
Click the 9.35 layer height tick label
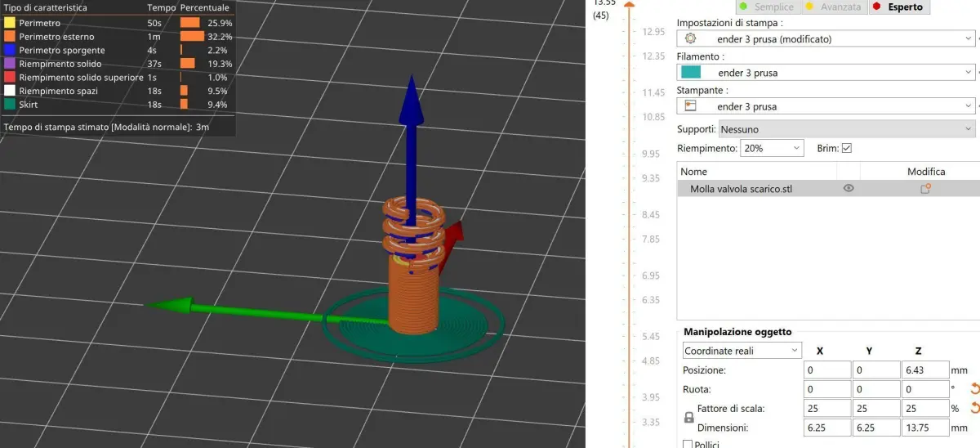[x=651, y=178]
